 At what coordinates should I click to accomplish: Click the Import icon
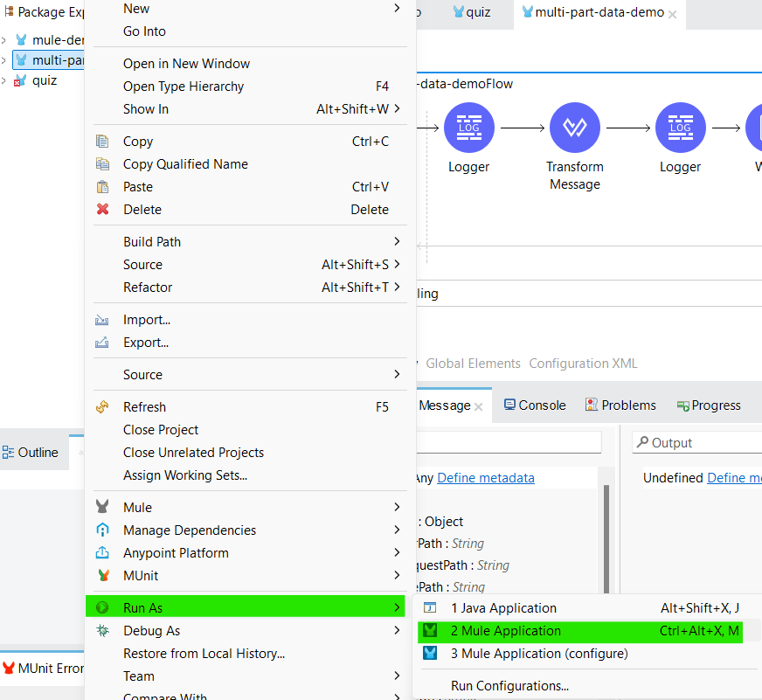(x=102, y=320)
